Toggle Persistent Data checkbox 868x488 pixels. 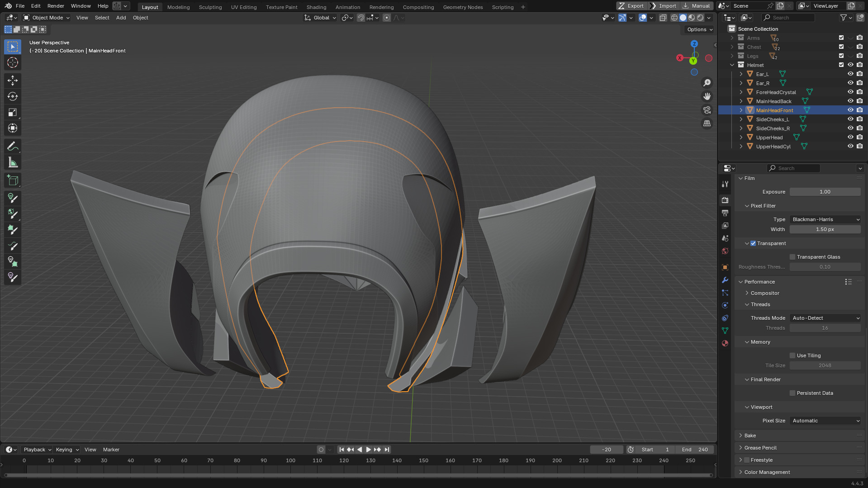[792, 393]
